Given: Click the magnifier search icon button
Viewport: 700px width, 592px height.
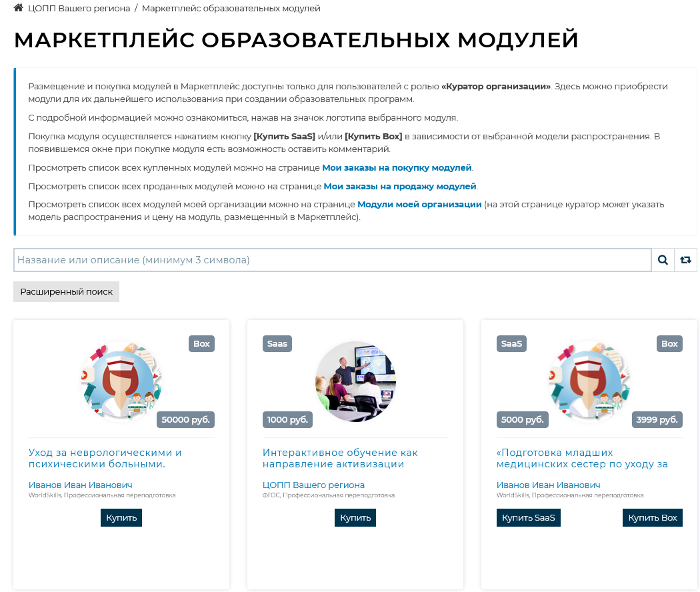Looking at the screenshot, I should (663, 260).
